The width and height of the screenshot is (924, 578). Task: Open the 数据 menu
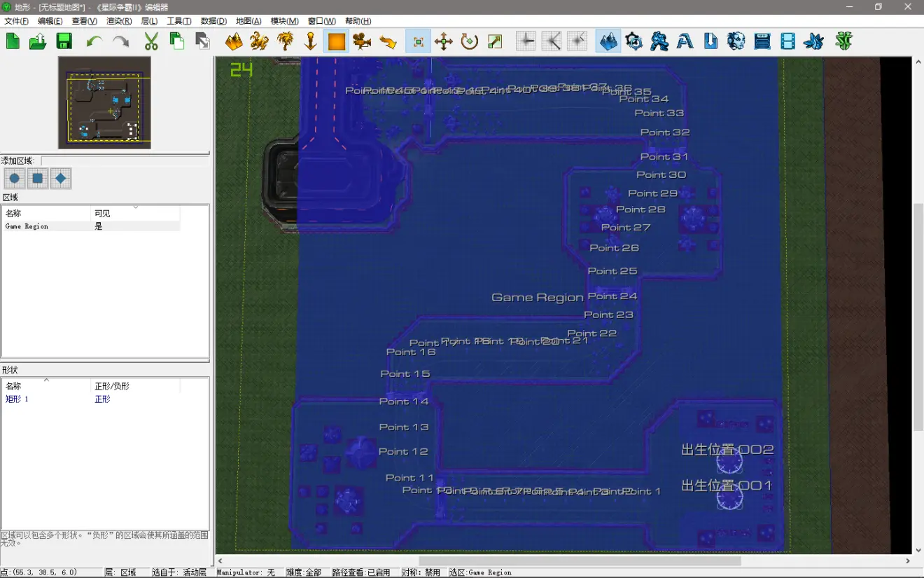click(213, 21)
